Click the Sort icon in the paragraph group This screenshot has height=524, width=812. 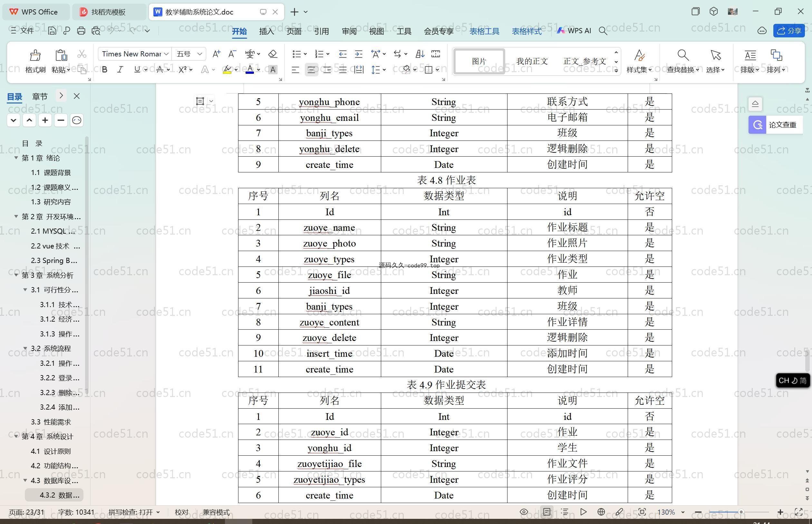point(420,54)
